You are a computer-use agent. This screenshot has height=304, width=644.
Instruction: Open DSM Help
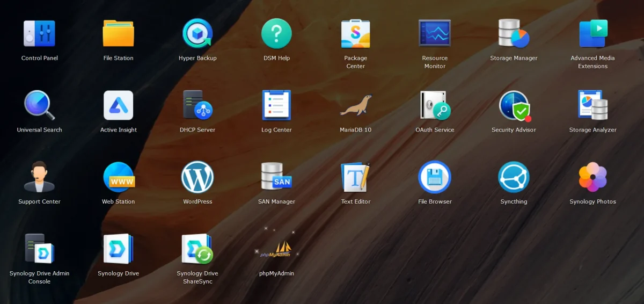(x=276, y=33)
